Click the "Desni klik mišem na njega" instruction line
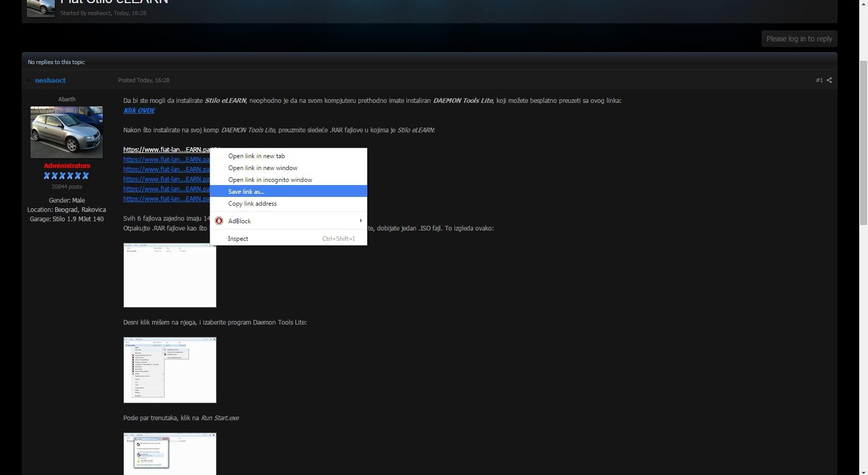The height and width of the screenshot is (475, 868). (x=215, y=322)
